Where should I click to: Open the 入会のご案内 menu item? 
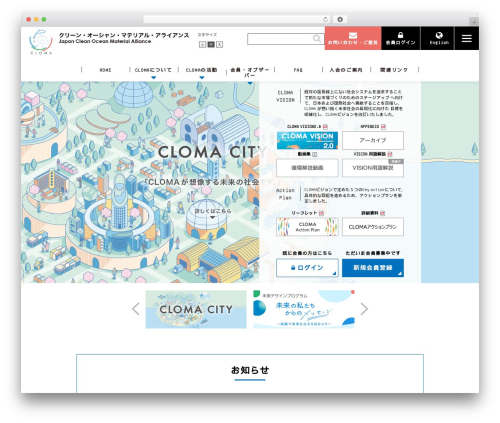346,70
